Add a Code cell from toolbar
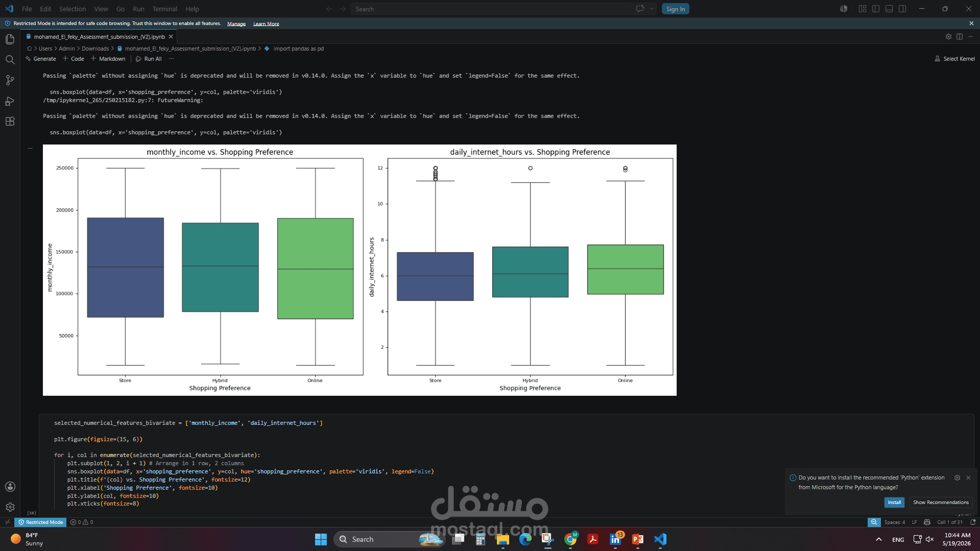 [x=74, y=59]
